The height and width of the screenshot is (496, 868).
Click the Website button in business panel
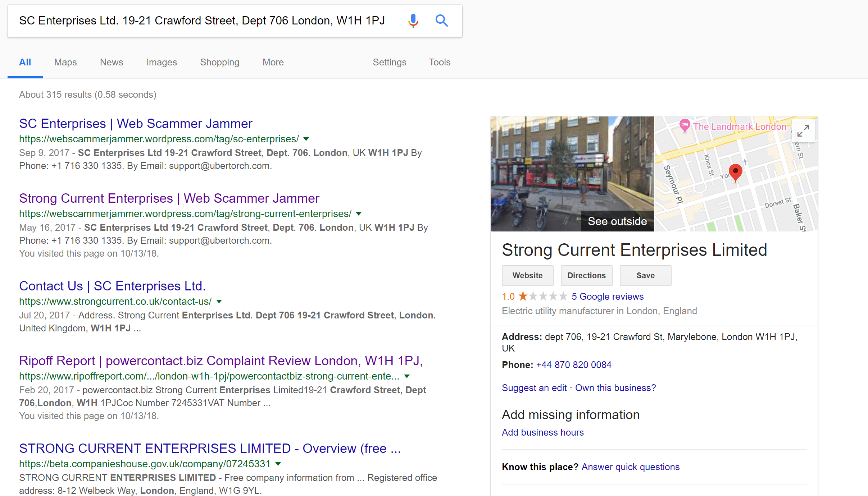pyautogui.click(x=527, y=276)
